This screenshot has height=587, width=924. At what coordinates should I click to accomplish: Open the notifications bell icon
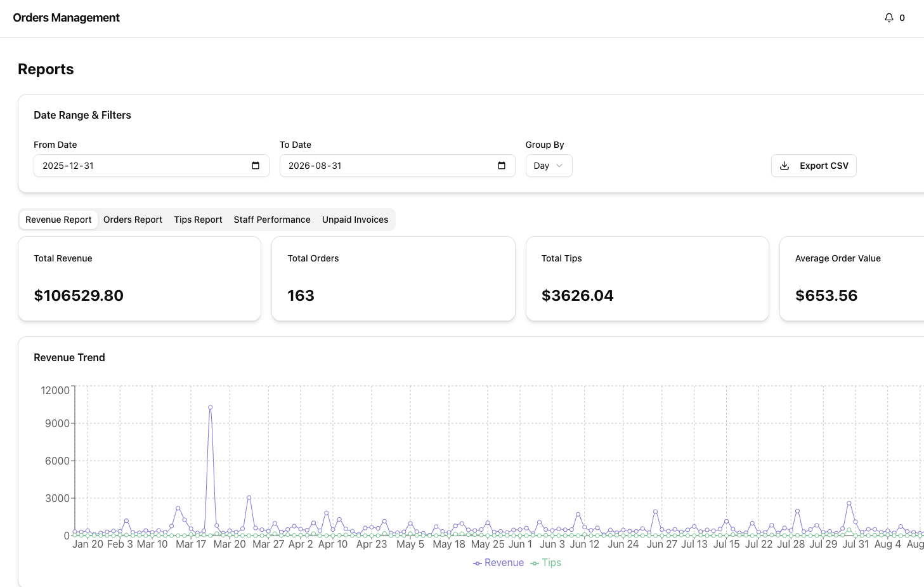coord(888,18)
